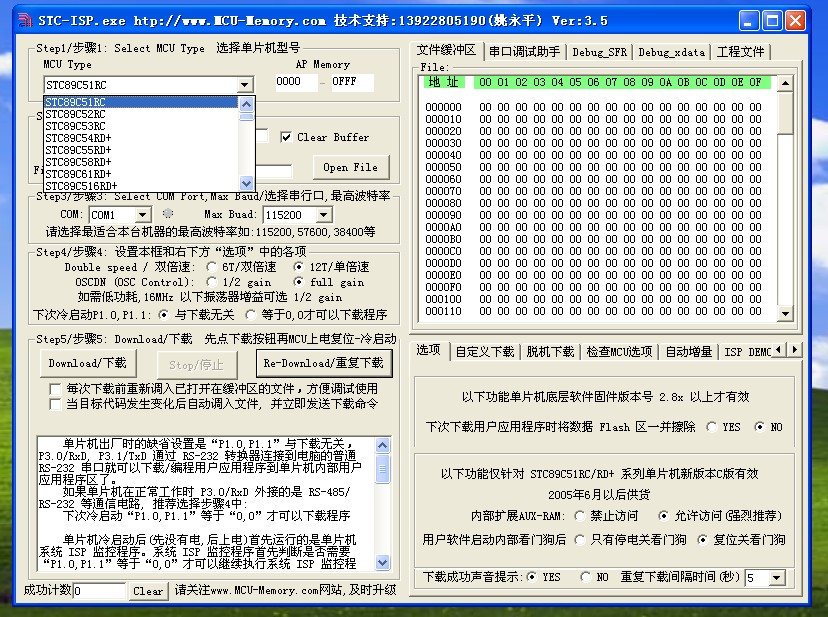Click help text scrollbar up arrow
The image size is (828, 617).
[x=383, y=445]
